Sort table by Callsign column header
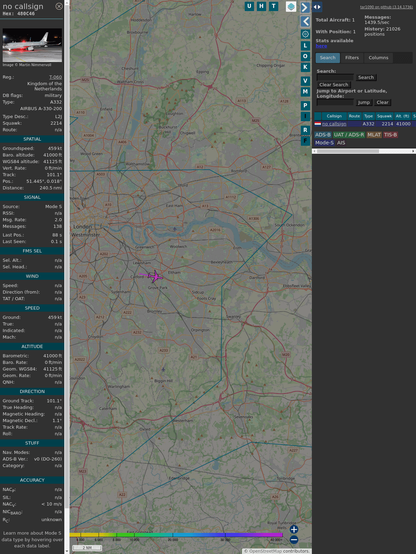 pos(334,116)
